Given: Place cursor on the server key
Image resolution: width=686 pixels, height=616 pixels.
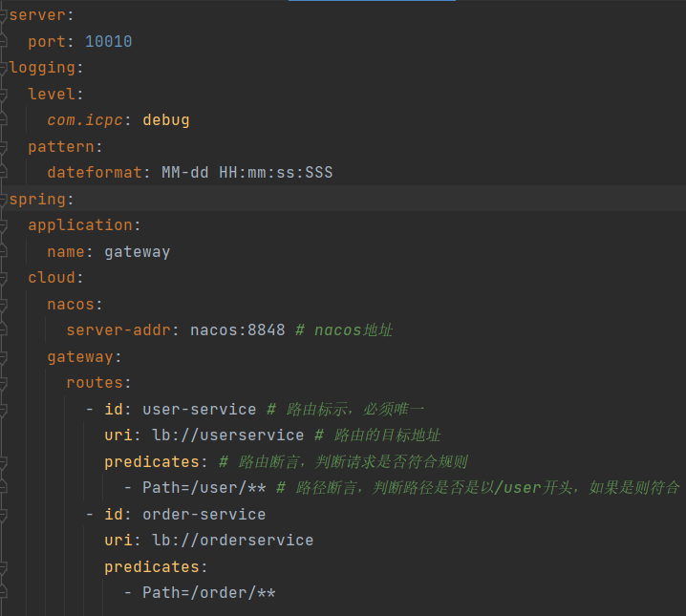Looking at the screenshot, I should [x=37, y=15].
